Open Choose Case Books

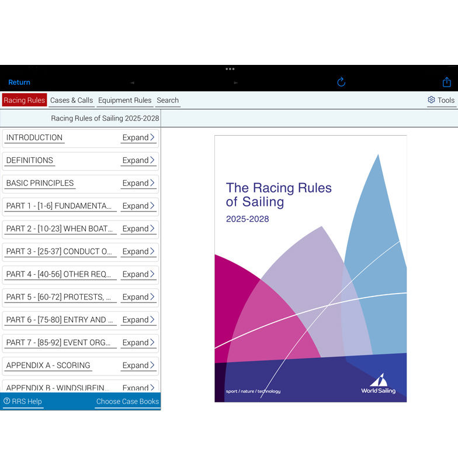point(127,402)
